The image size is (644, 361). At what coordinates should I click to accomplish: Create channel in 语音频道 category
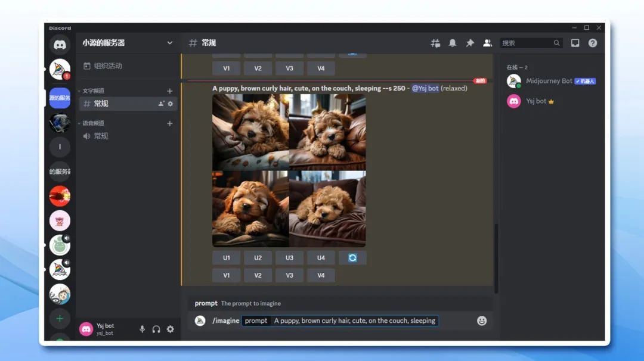coord(169,123)
